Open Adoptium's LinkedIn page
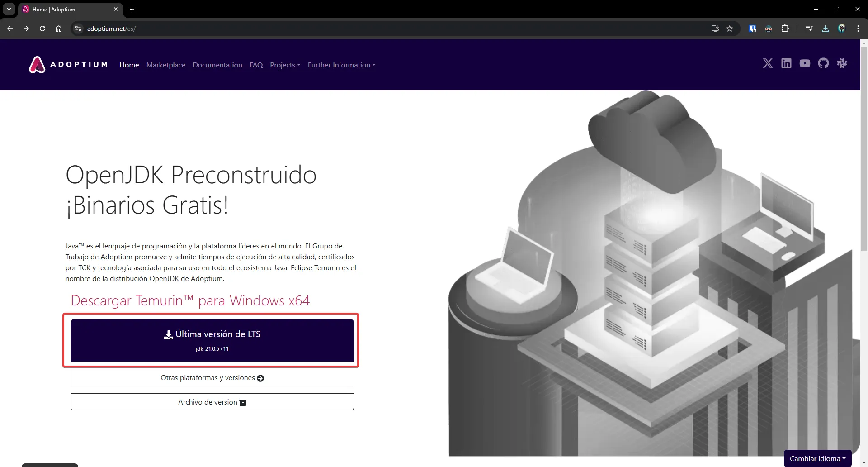This screenshot has height=467, width=868. (x=786, y=63)
